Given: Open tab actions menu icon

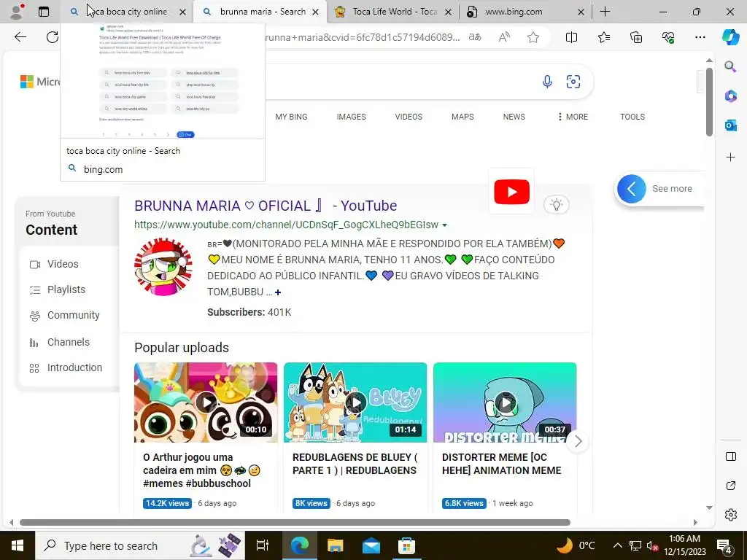Looking at the screenshot, I should coord(43,12).
